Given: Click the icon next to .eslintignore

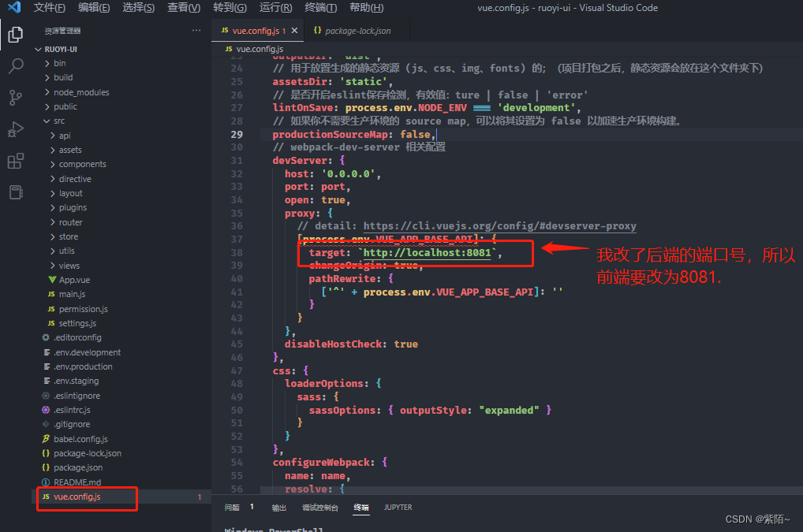Looking at the screenshot, I should 46,396.
